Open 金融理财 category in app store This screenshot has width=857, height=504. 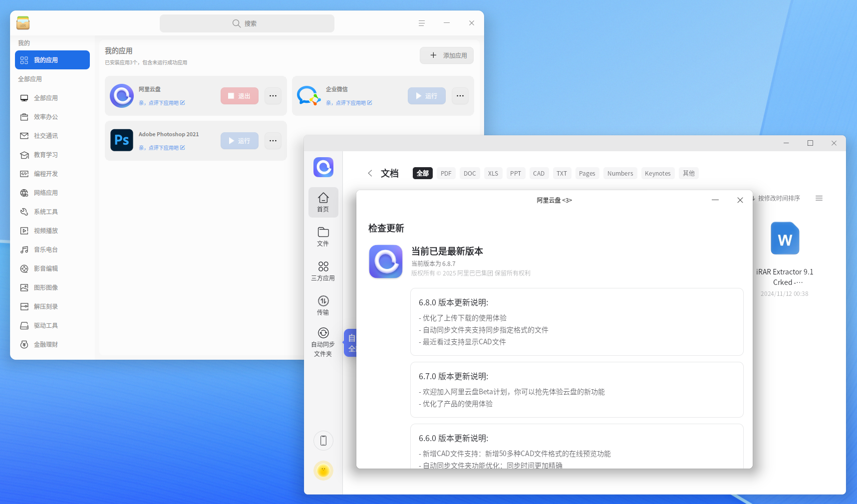click(x=52, y=344)
